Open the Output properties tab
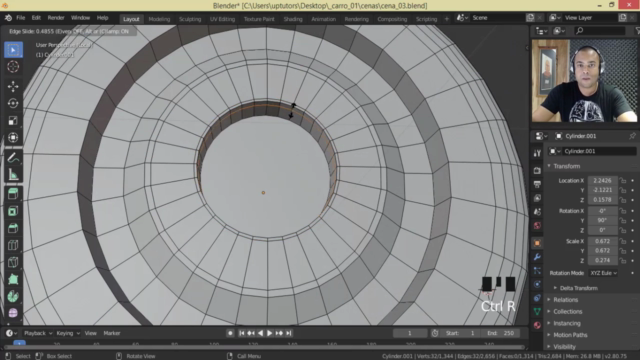The width and height of the screenshot is (640, 360). pyautogui.click(x=537, y=184)
